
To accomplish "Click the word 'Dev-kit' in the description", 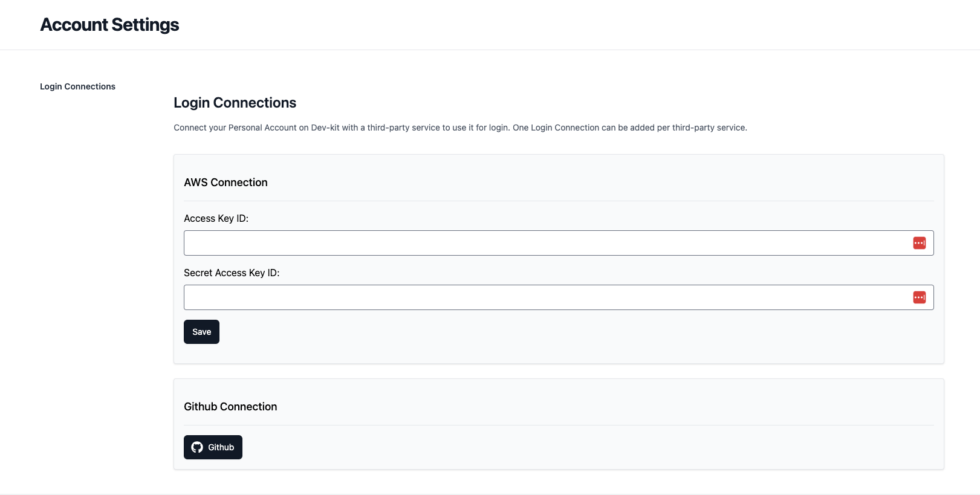I will 325,128.
